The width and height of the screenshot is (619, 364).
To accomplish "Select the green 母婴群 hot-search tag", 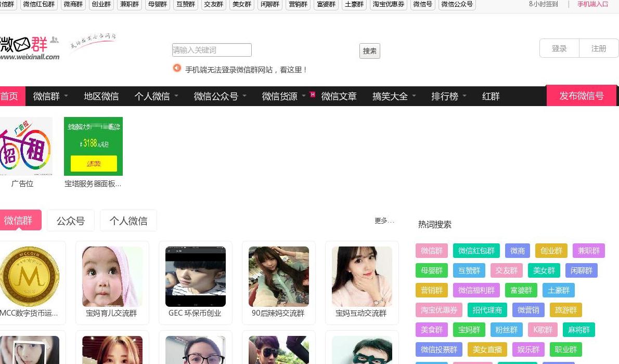I will tap(432, 270).
